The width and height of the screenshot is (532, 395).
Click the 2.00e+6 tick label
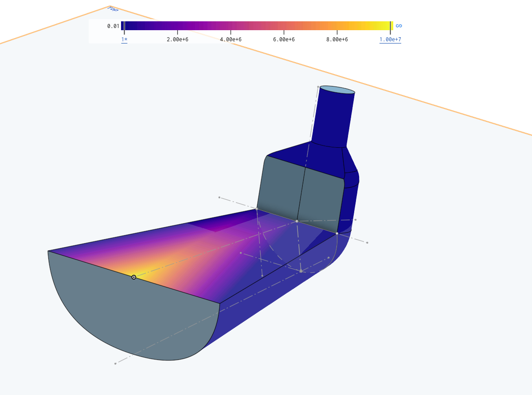click(177, 40)
